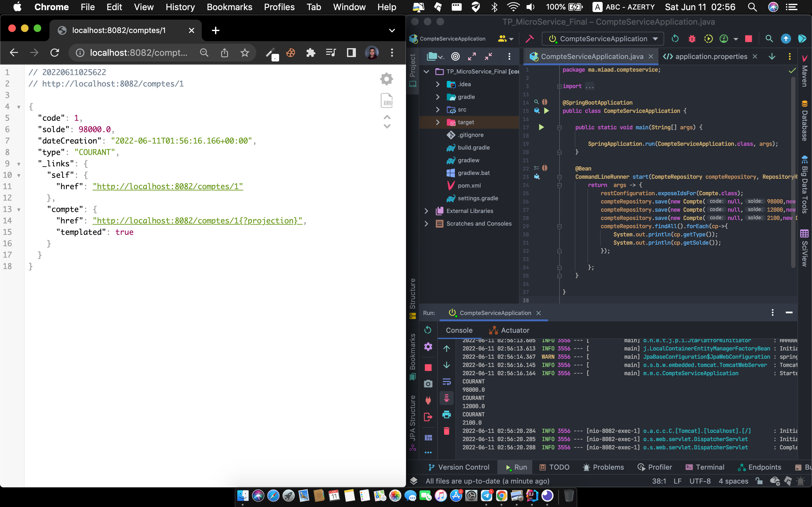812x507 pixels.
Task: Stop the running CompteServiceApplication
Action: 748,39
